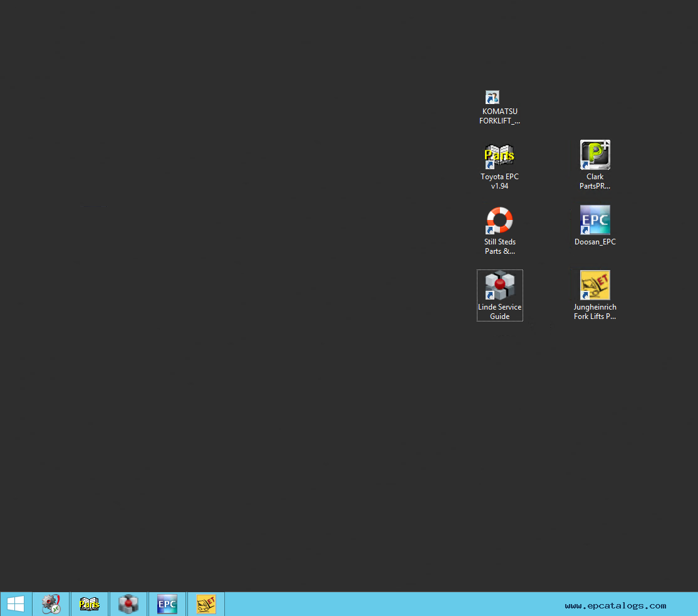Open the EPC app from the taskbar
The height and width of the screenshot is (616, 698).
[167, 604]
